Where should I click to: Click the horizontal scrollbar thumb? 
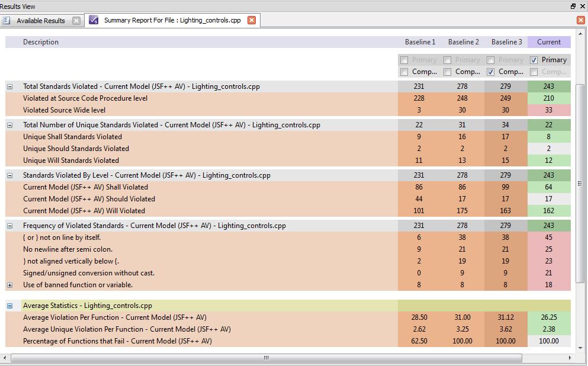[266, 358]
